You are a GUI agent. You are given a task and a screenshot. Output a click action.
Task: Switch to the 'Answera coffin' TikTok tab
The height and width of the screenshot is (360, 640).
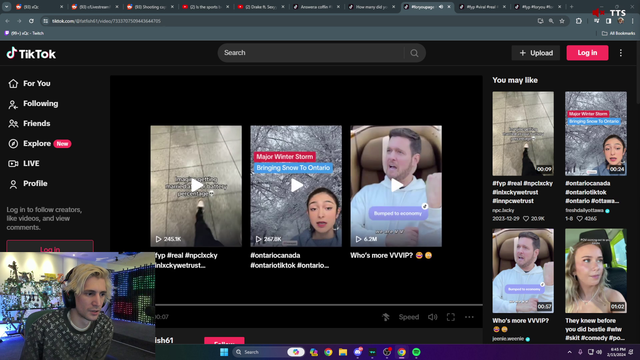point(316,7)
